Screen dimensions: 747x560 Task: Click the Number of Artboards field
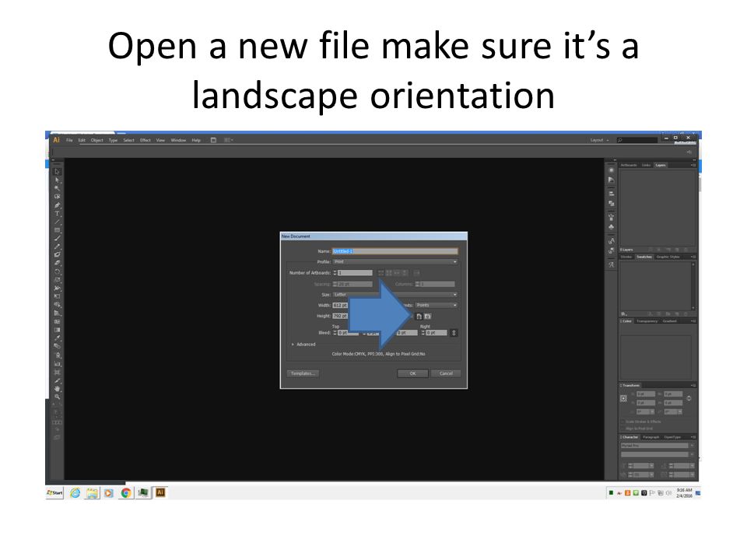356,273
